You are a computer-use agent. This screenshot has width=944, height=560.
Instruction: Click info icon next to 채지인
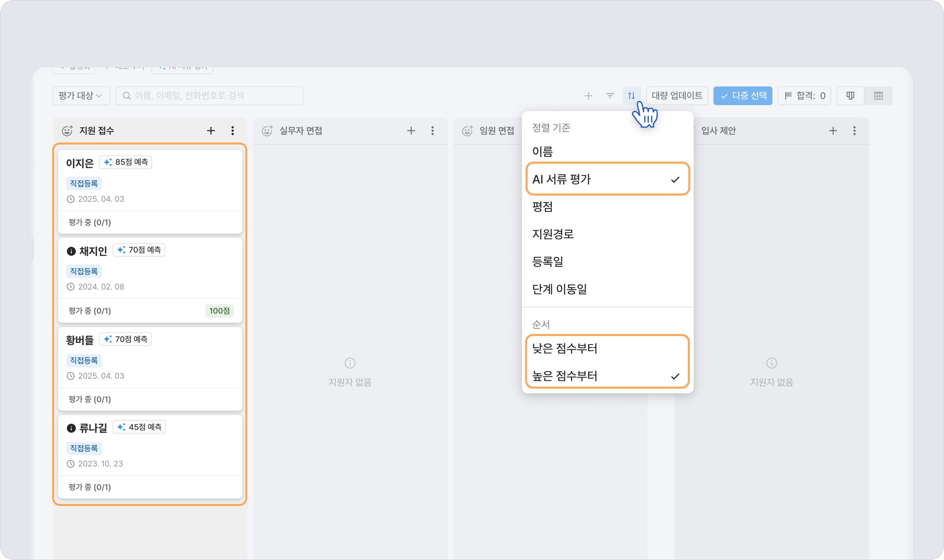(x=71, y=251)
